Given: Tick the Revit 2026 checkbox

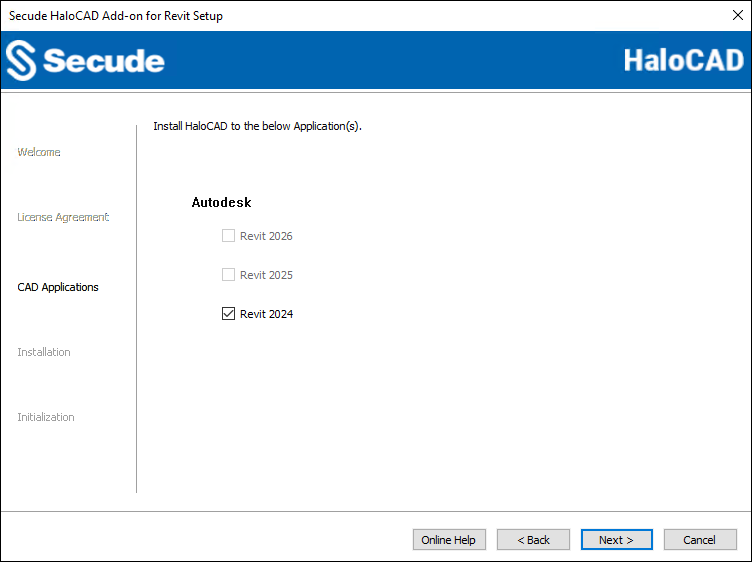Looking at the screenshot, I should (228, 235).
